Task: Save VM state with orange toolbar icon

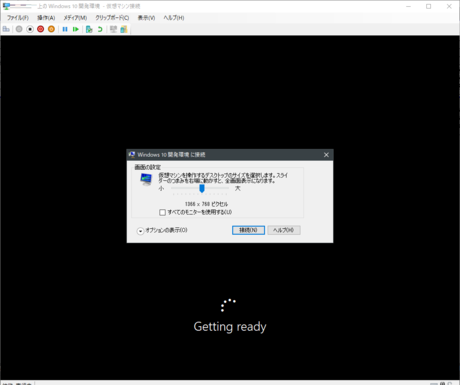Action: click(51, 29)
